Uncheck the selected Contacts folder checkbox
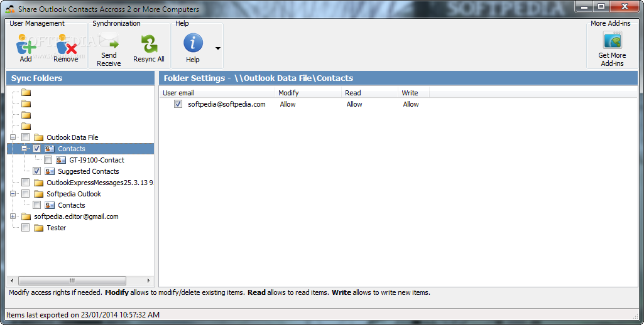Screen dimensions: 644x325 point(36,149)
